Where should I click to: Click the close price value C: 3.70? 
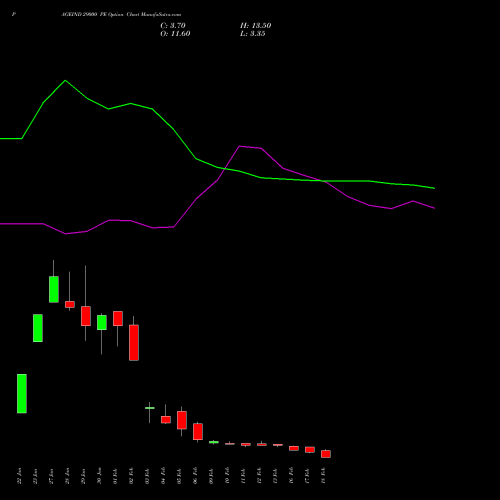[173, 26]
